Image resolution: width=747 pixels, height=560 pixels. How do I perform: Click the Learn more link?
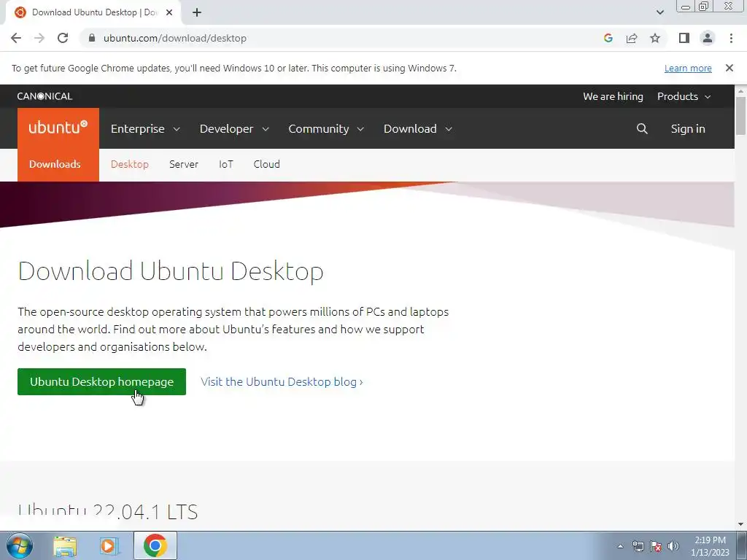[688, 68]
